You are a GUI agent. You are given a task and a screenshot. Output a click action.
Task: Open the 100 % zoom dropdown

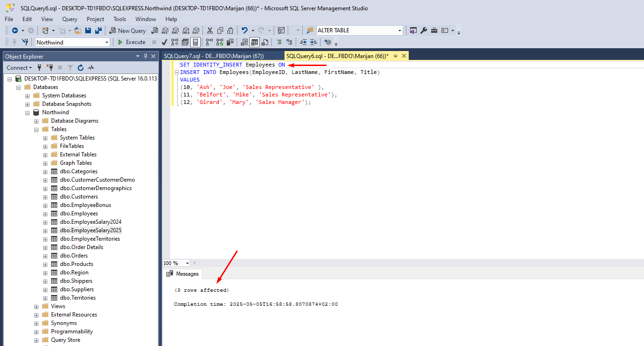[x=187, y=263]
